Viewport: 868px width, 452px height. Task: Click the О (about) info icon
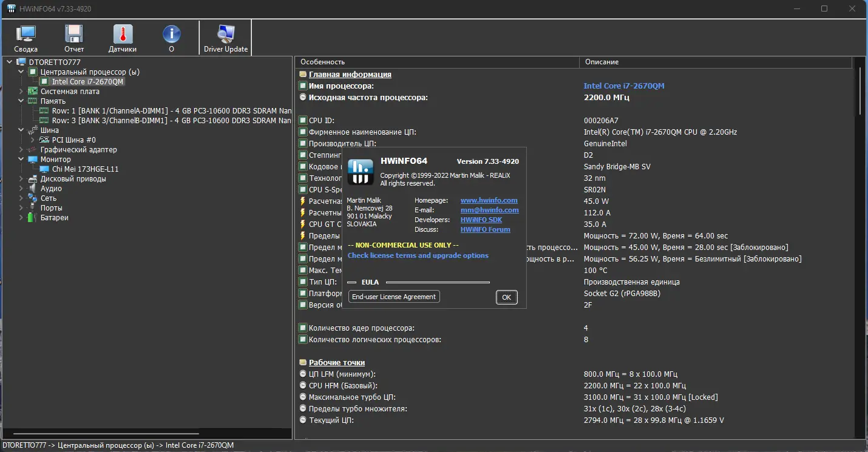tap(171, 38)
